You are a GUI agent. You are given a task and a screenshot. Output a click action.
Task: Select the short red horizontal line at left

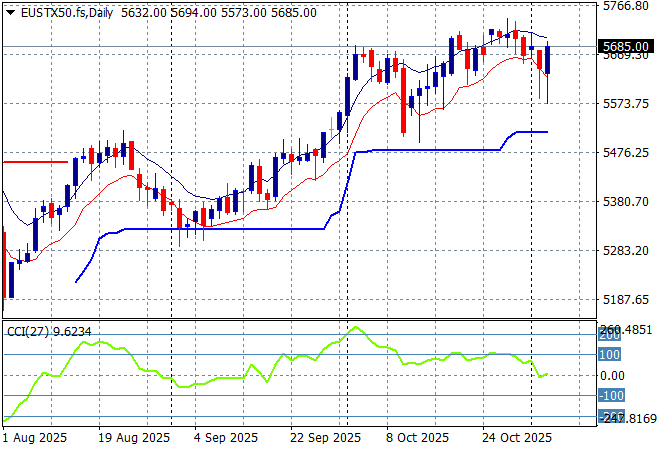(35, 161)
